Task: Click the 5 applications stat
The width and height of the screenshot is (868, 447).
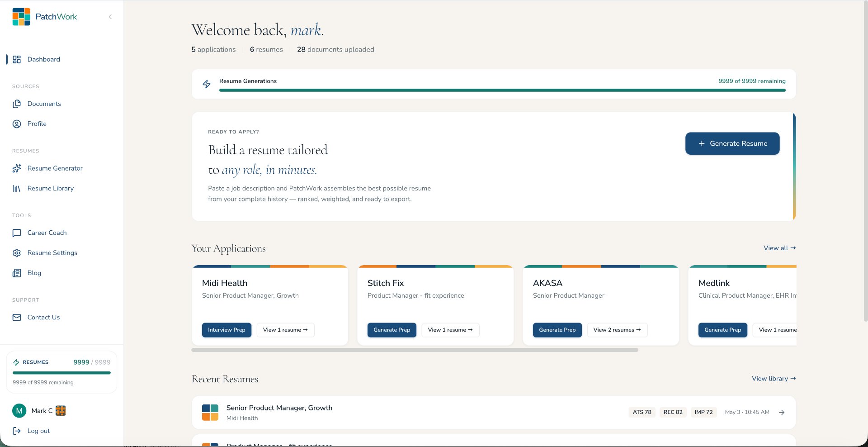Action: click(x=213, y=50)
